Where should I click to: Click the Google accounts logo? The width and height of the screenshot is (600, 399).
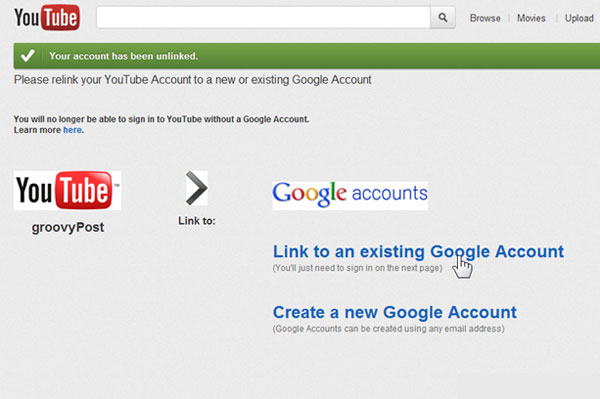click(x=350, y=195)
